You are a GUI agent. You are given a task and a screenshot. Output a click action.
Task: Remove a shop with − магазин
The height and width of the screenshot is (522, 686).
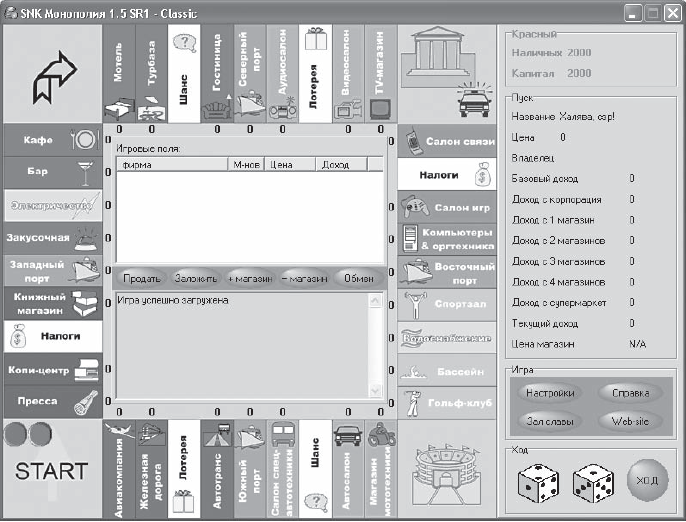pos(304,278)
